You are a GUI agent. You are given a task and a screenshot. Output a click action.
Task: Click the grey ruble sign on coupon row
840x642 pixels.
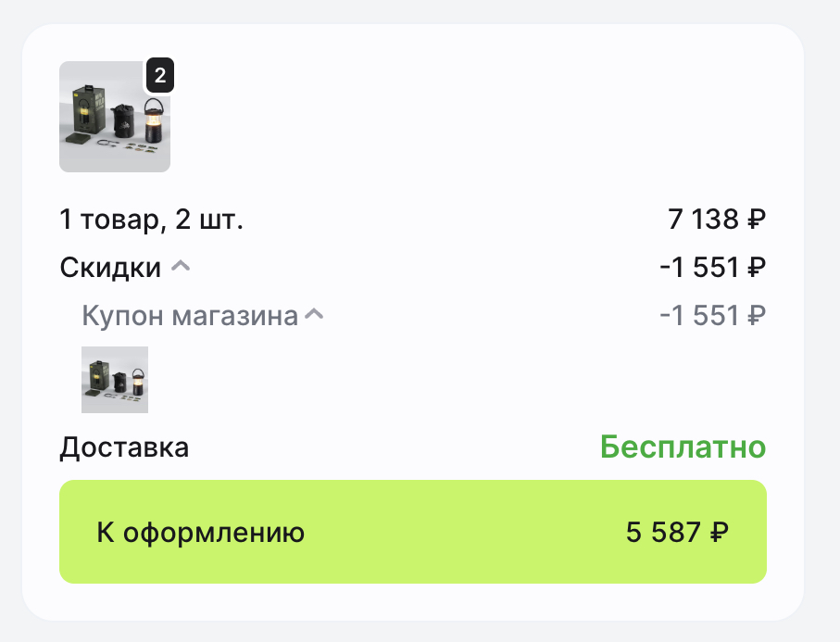[x=757, y=317]
